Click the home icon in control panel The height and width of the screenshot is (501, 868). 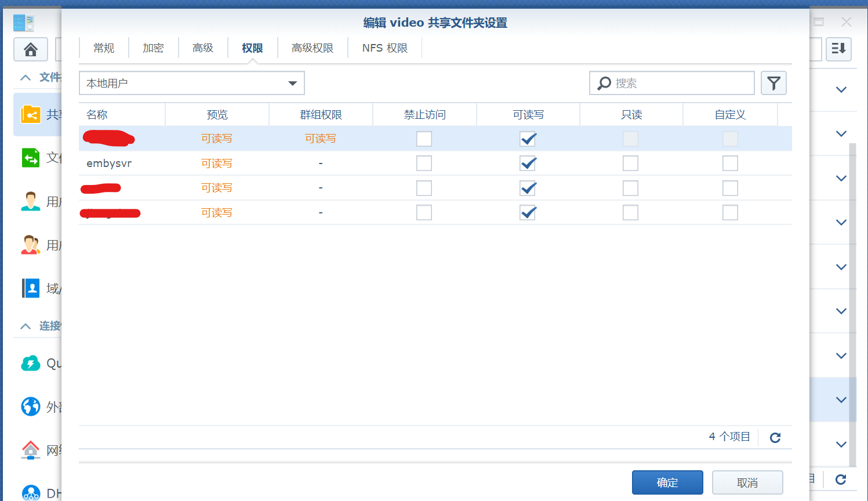pyautogui.click(x=31, y=49)
